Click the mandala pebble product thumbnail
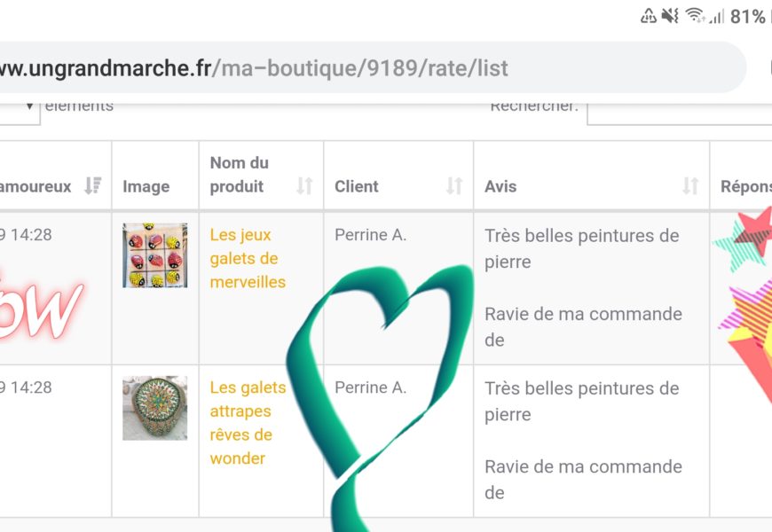Image resolution: width=772 pixels, height=532 pixels. (x=154, y=408)
